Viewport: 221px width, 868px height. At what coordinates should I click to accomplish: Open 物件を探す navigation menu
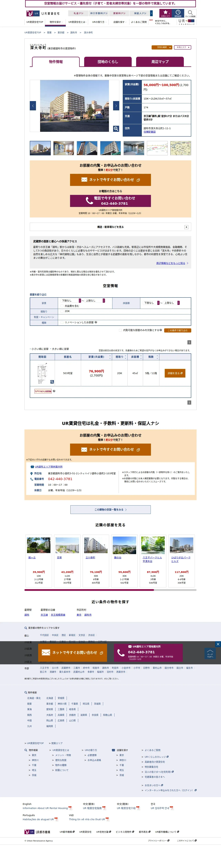(55, 22)
